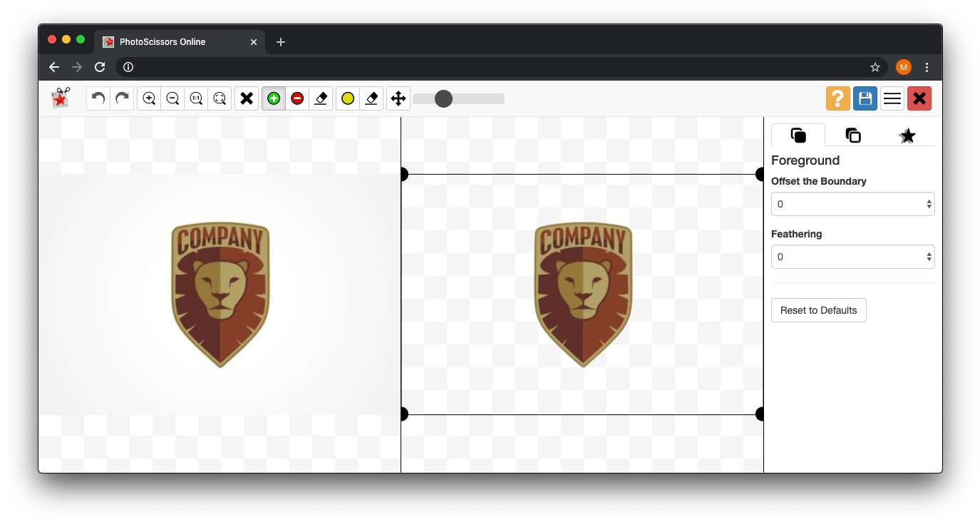The height and width of the screenshot is (522, 980).
Task: Select the hair marker eraser tool
Action: click(371, 98)
